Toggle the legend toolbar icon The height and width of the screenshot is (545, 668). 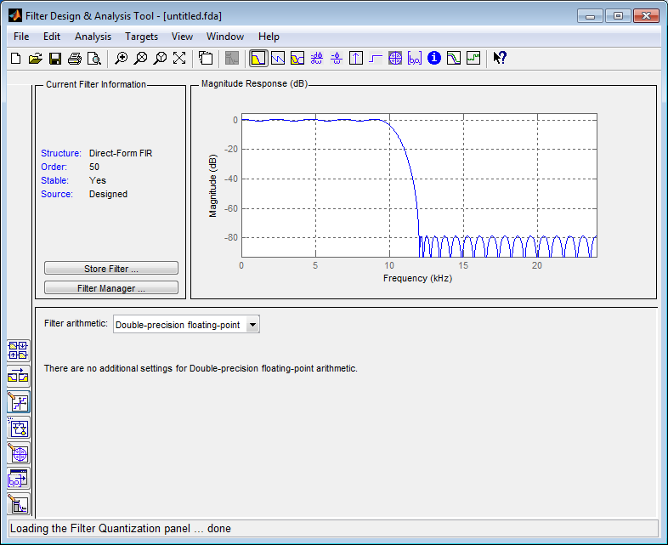(206, 58)
